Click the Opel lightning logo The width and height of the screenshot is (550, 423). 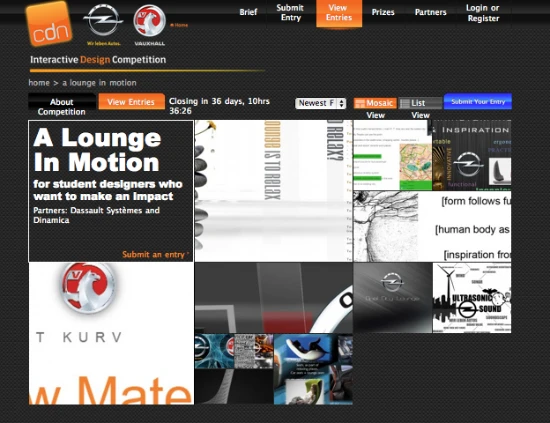(x=103, y=20)
